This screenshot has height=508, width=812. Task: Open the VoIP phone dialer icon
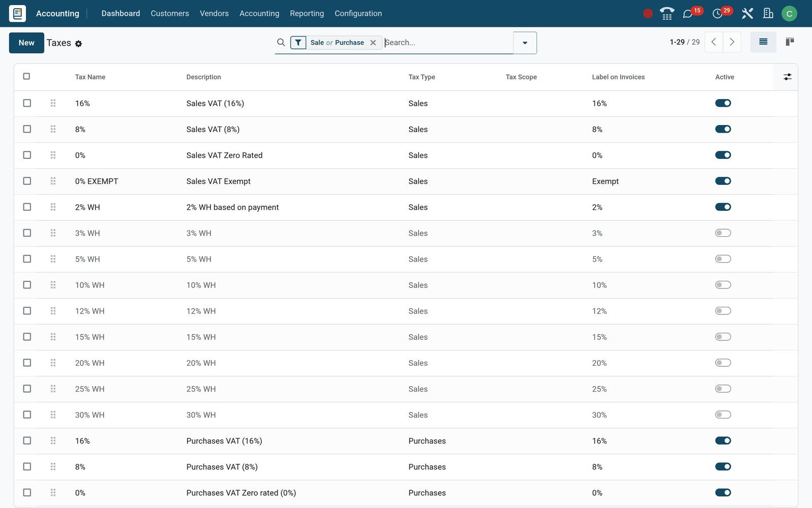[667, 14]
